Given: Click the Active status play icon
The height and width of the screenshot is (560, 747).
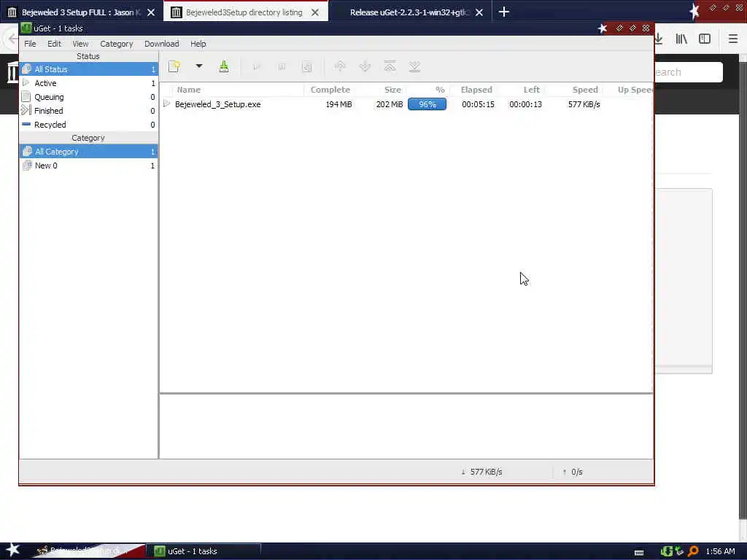Looking at the screenshot, I should (x=26, y=82).
